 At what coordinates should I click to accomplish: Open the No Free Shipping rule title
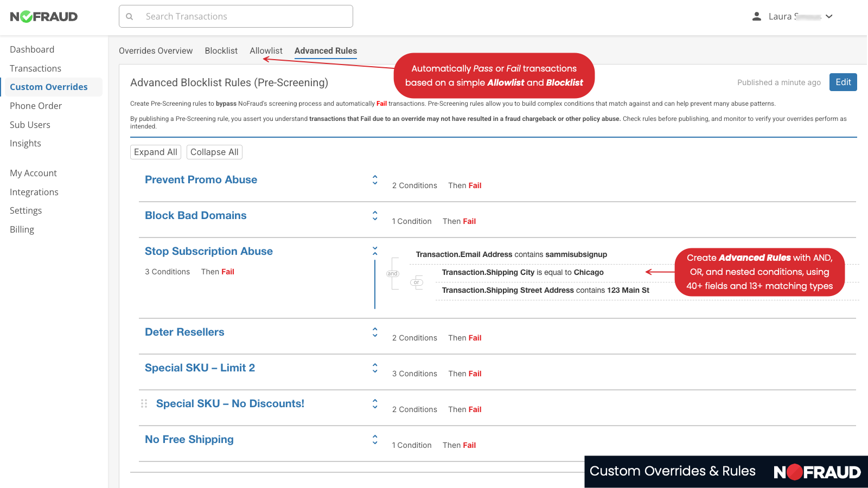pos(189,439)
